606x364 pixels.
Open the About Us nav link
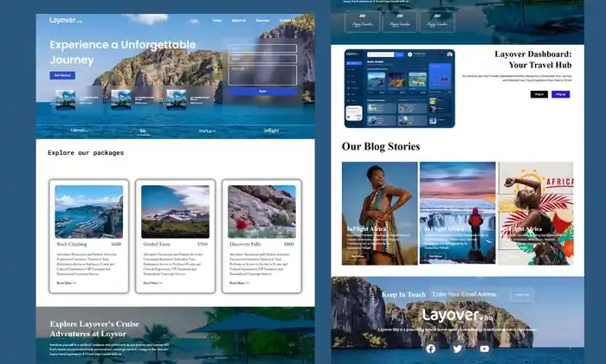pyautogui.click(x=238, y=21)
